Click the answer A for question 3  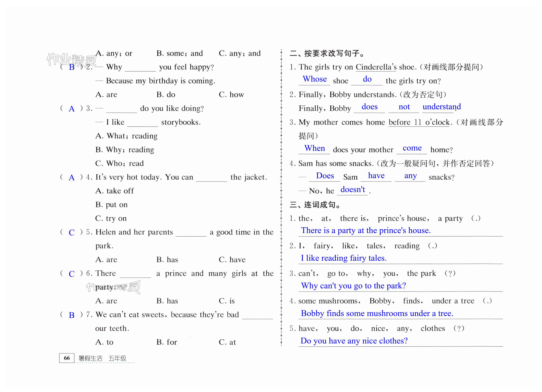(x=71, y=109)
